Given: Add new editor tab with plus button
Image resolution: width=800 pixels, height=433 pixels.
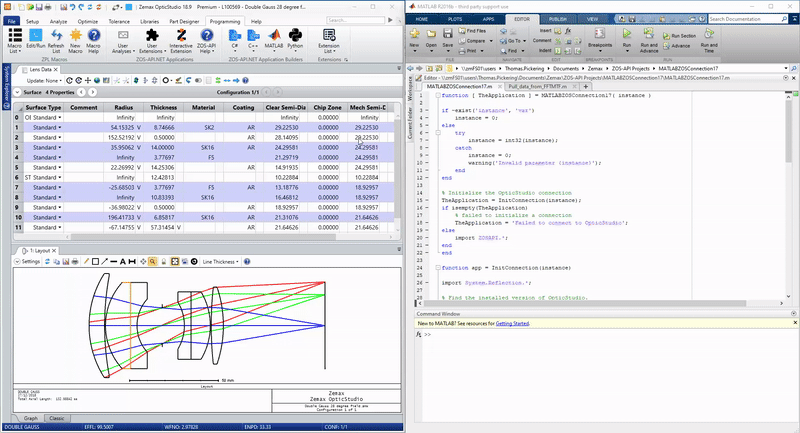Looking at the screenshot, I should coord(586,86).
